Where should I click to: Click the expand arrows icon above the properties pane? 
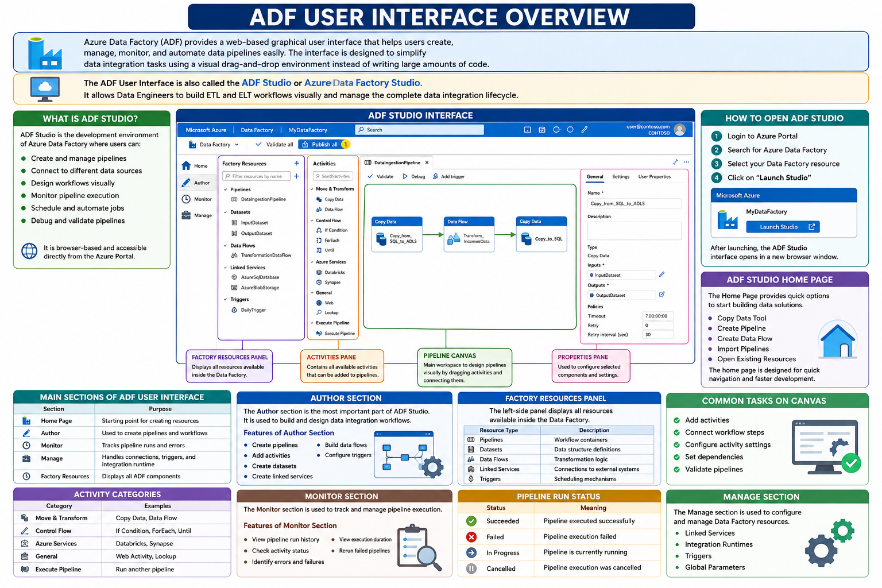pos(675,162)
